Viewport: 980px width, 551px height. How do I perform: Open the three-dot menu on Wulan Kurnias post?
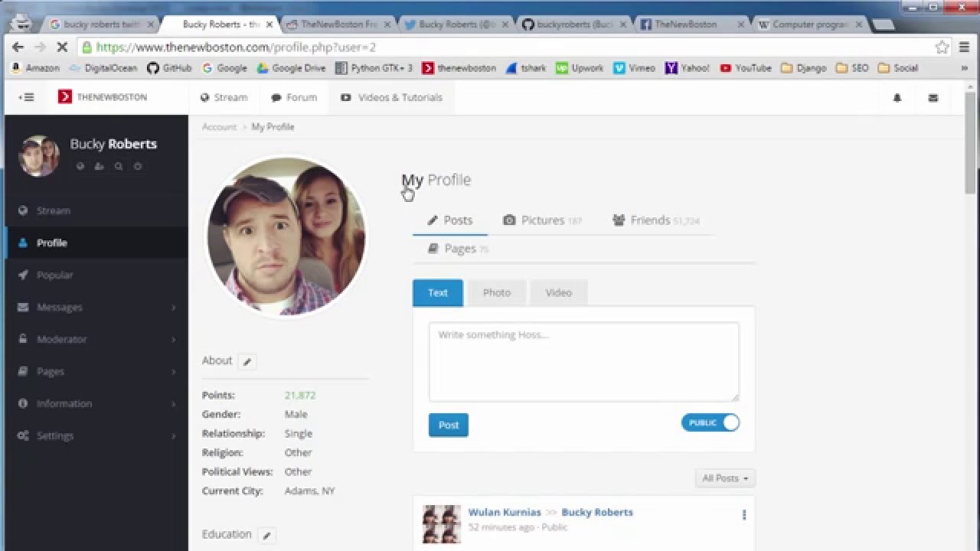click(x=743, y=515)
